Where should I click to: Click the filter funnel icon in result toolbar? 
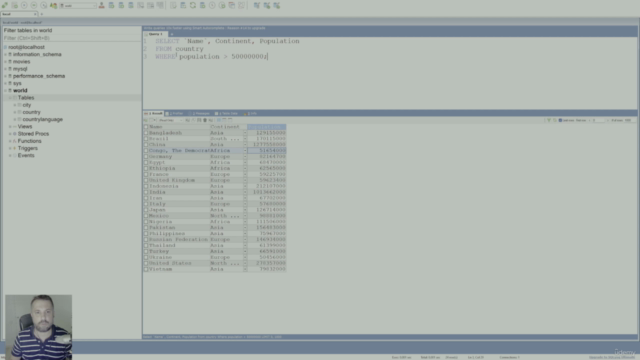click(549, 120)
